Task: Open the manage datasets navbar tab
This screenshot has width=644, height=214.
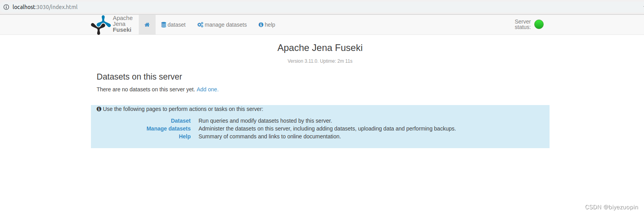Action: point(222,25)
